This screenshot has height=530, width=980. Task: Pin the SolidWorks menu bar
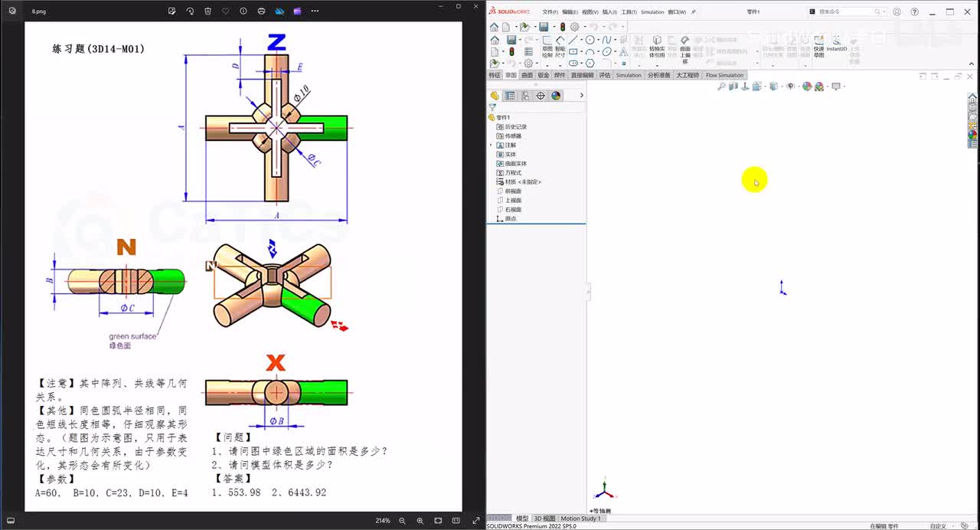[694, 12]
